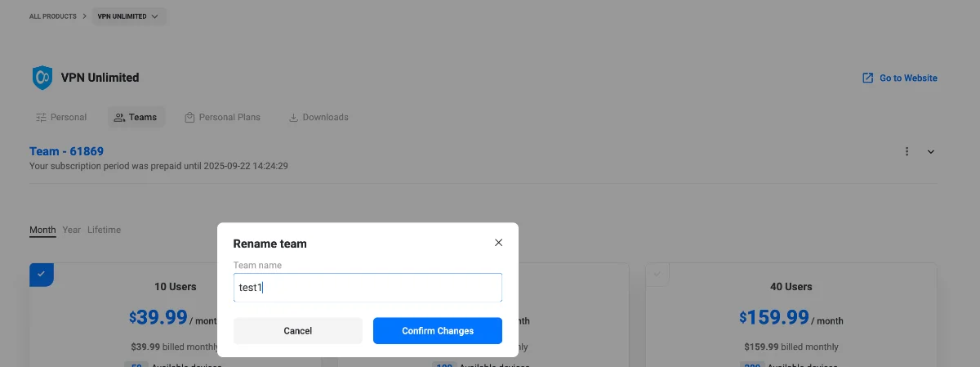Switch to Lifetime billing period
Image resolution: width=980 pixels, height=367 pixels.
104,230
